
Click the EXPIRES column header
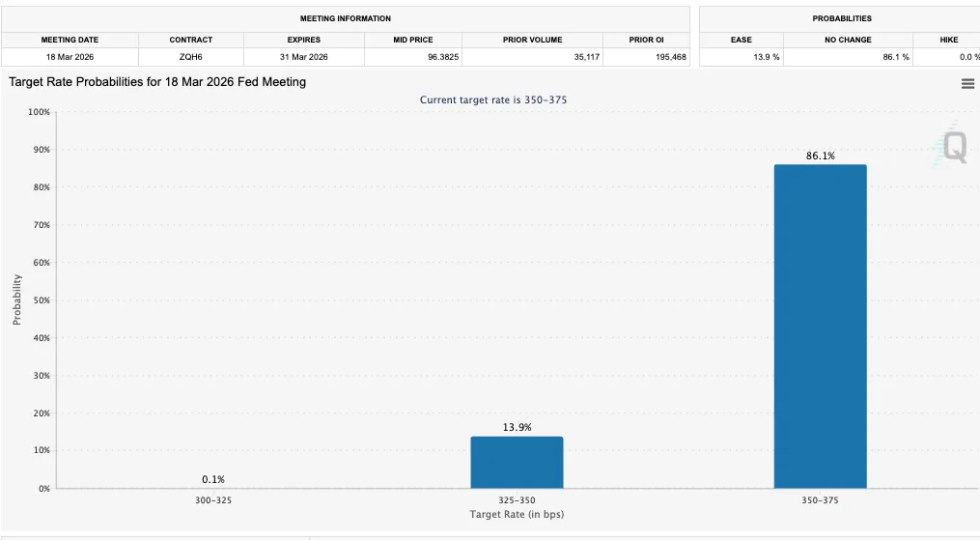(304, 40)
